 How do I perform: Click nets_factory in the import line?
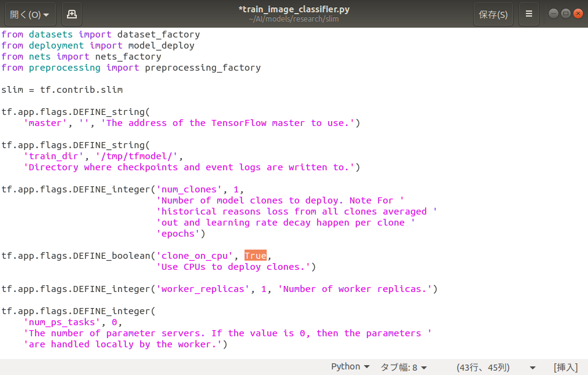pyautogui.click(x=128, y=57)
